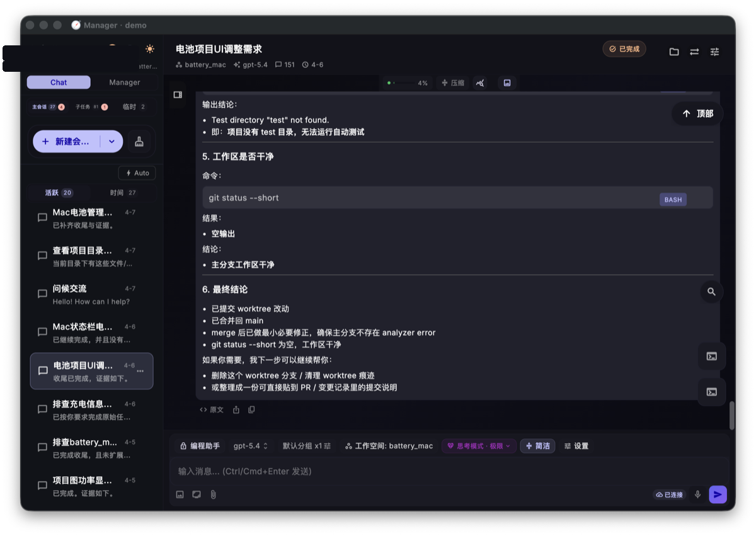Image resolution: width=756 pixels, height=536 pixels.
Task: Click the BASH label on code block
Action: (x=673, y=200)
